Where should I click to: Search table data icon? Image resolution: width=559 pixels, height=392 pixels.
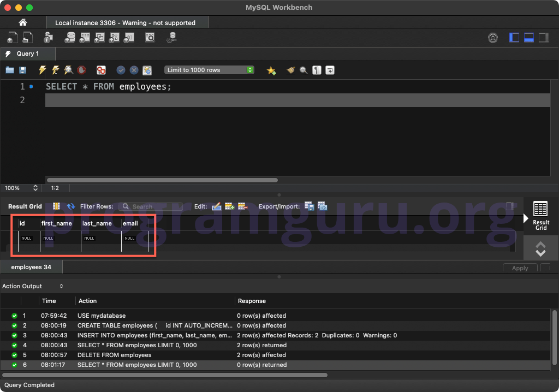pos(150,38)
